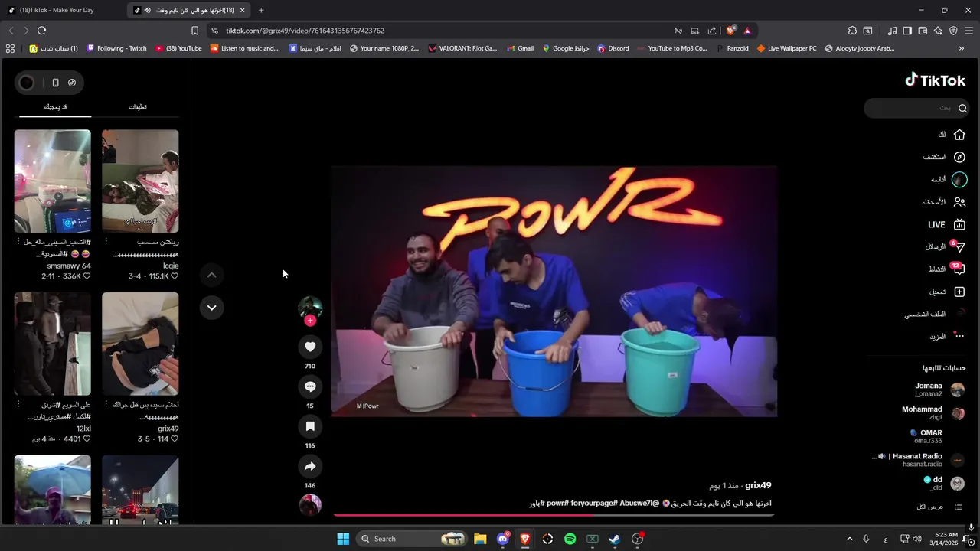The width and height of the screenshot is (980, 551).
Task: Open Upload (تحميل) page
Action: (x=947, y=292)
